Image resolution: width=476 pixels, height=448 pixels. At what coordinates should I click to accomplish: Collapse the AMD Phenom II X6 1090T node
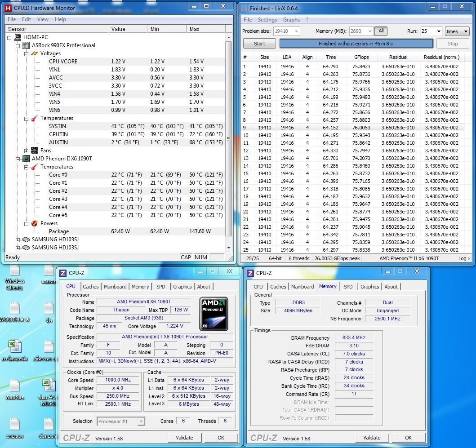click(x=18, y=159)
